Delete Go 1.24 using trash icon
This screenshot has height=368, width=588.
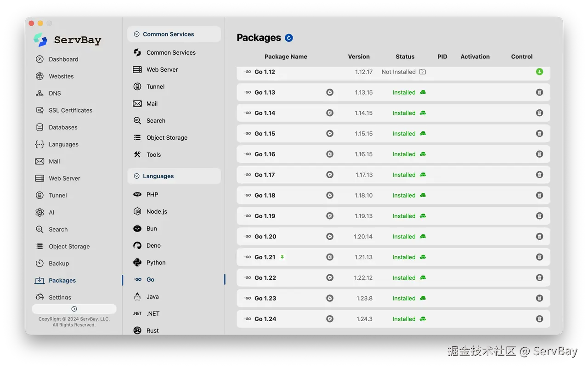539,319
